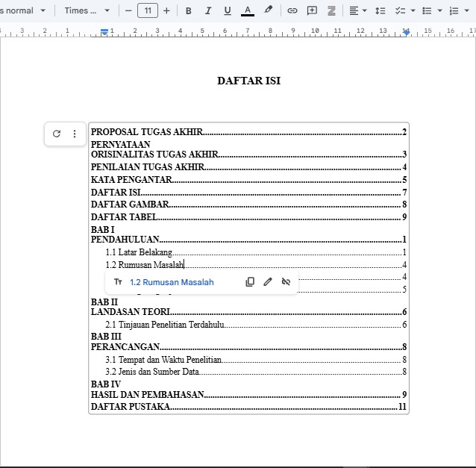Click the left indent marker on ruler
This screenshot has height=468, width=476.
click(104, 31)
